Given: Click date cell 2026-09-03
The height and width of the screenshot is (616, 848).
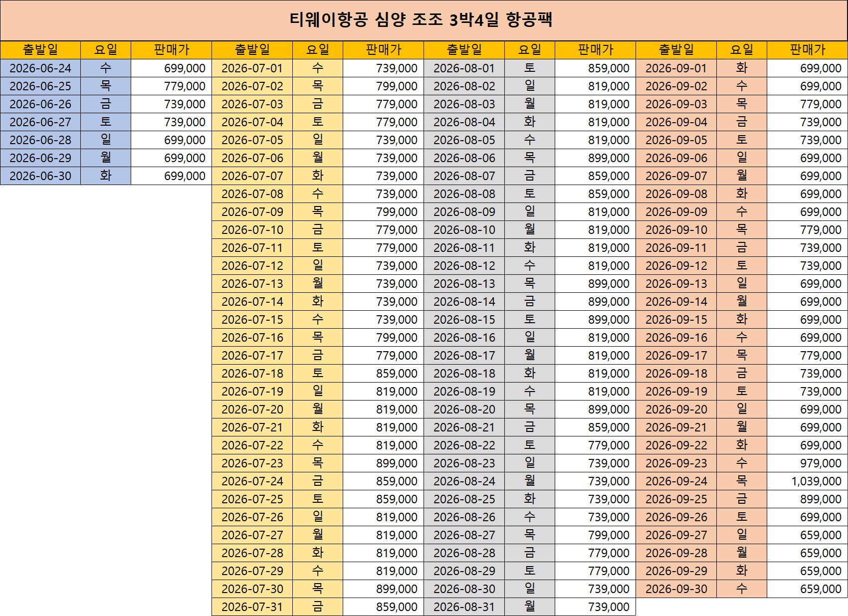Looking at the screenshot, I should tap(676, 104).
